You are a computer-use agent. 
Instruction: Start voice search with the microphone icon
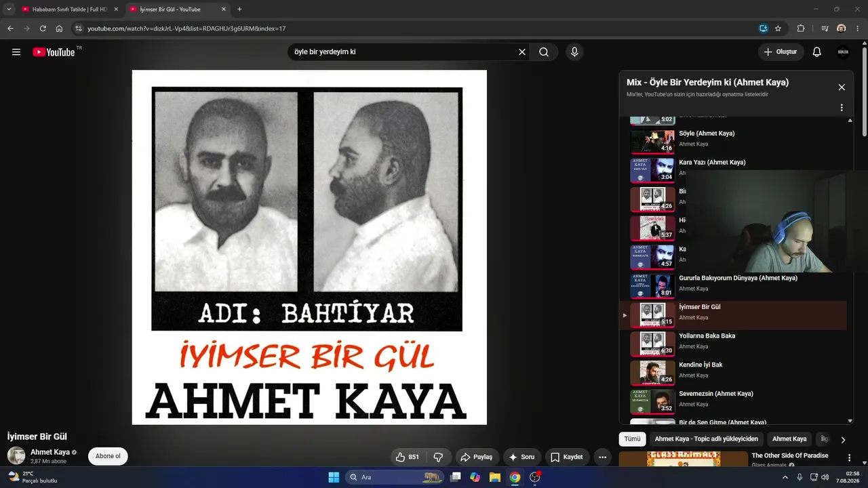click(x=574, y=52)
